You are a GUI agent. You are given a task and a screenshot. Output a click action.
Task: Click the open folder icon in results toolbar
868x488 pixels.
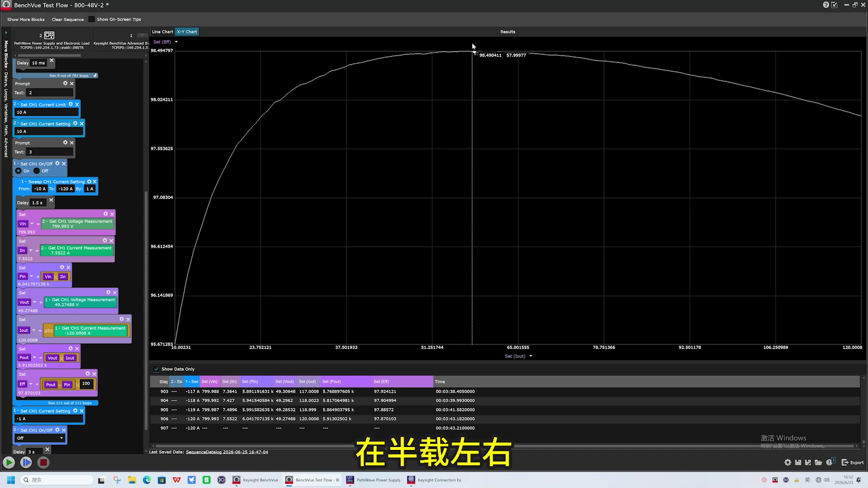tap(818, 462)
